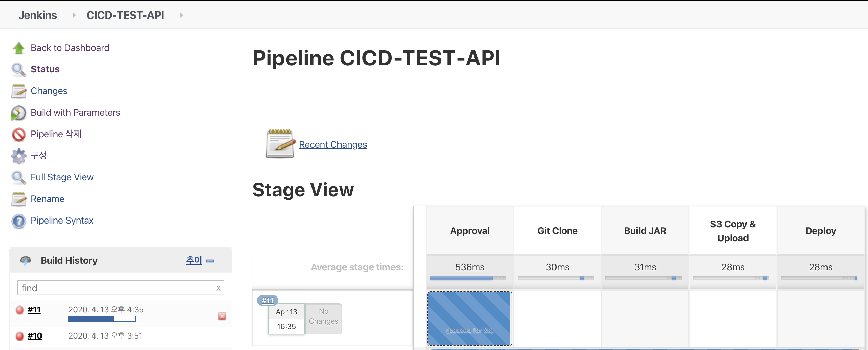Open the 추이 trend link
The width and height of the screenshot is (868, 350).
point(194,260)
